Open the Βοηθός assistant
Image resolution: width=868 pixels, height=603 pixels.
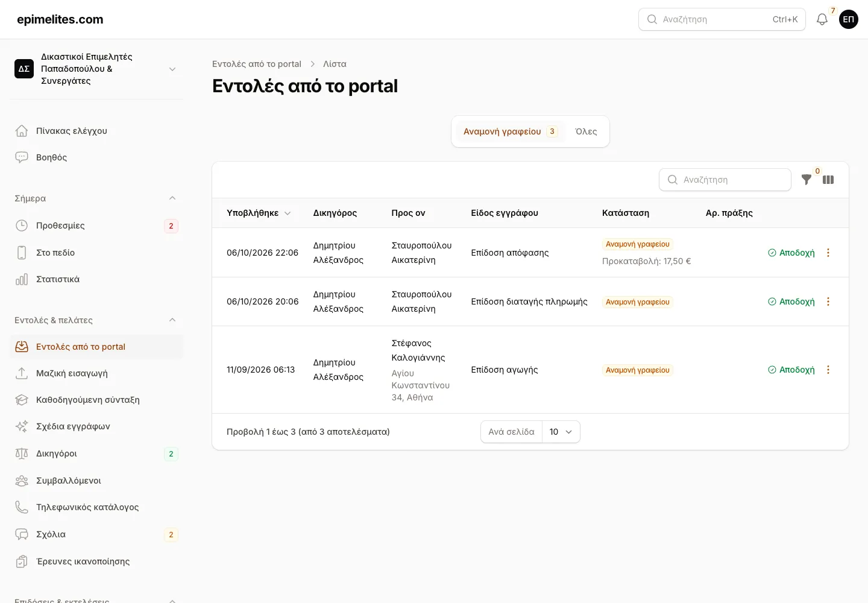pyautogui.click(x=96, y=157)
